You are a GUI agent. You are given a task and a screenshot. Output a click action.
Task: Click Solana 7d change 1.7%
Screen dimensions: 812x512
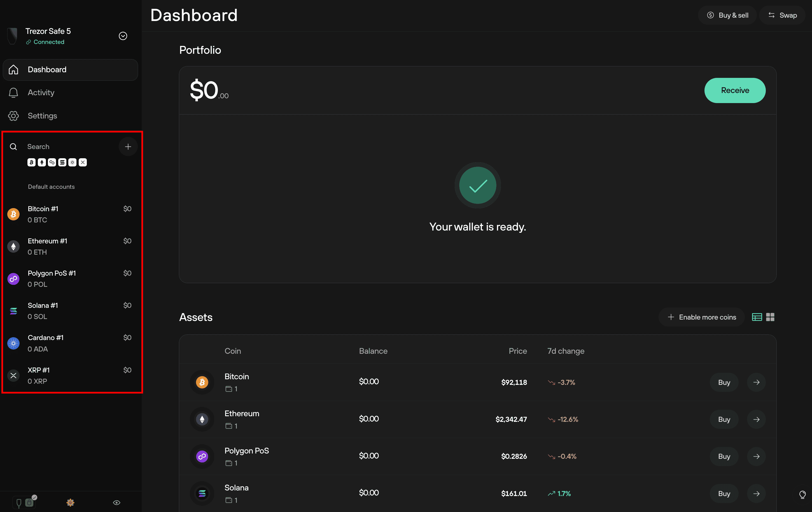pyautogui.click(x=559, y=494)
